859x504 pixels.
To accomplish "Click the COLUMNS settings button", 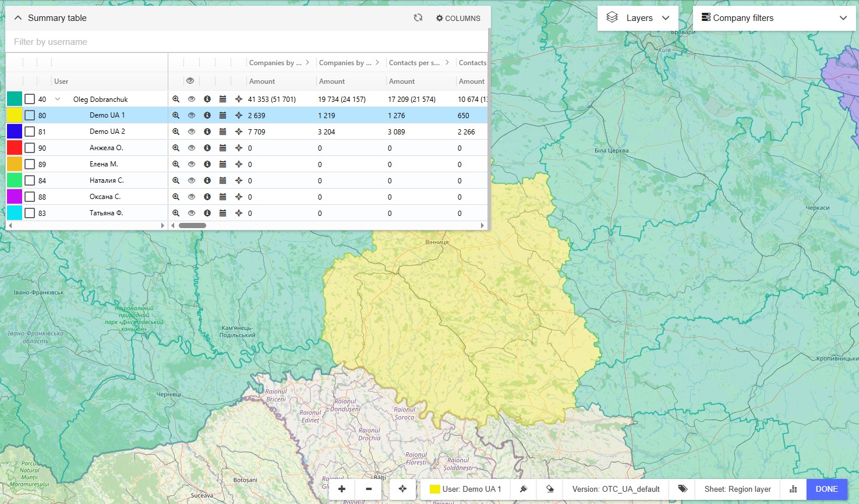I will 458,18.
